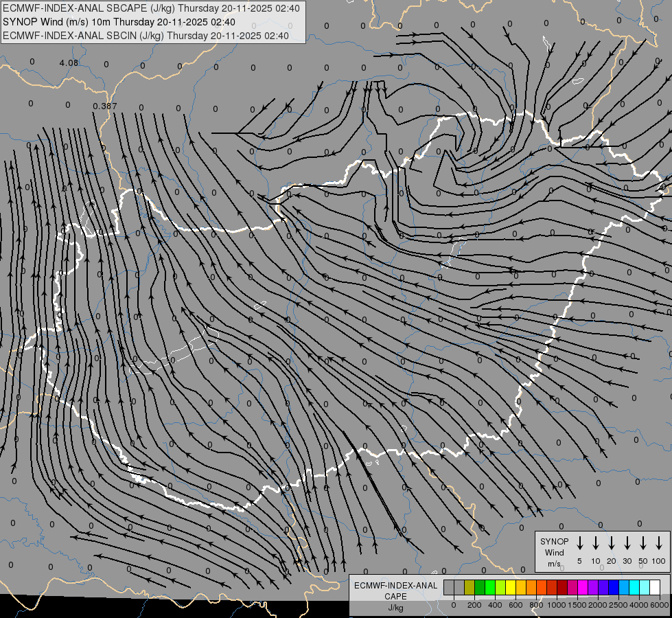This screenshot has height=618, width=672.
Task: Select the pure yellow CAPE legend swatch
Action: pyautogui.click(x=511, y=587)
